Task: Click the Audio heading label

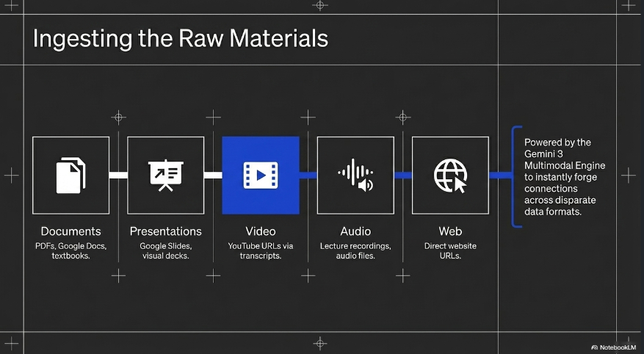Action: tap(355, 231)
